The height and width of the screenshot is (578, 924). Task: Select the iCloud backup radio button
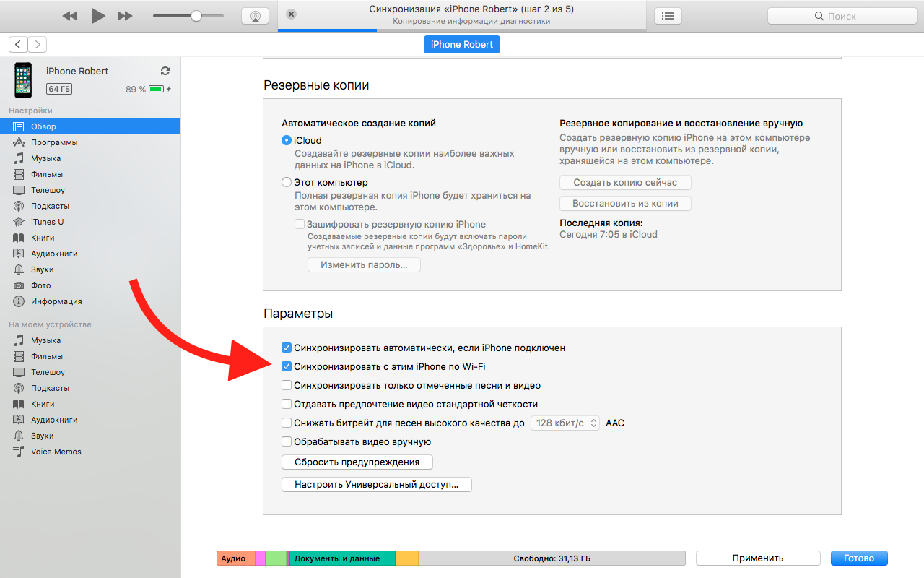(287, 140)
